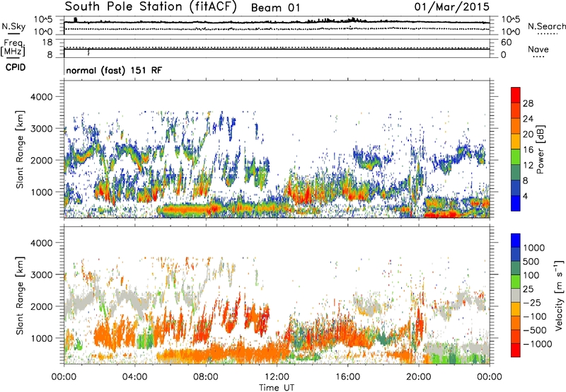The height and width of the screenshot is (392, 566).
Task: Select the 'Beam 01' label
Action: click(275, 8)
